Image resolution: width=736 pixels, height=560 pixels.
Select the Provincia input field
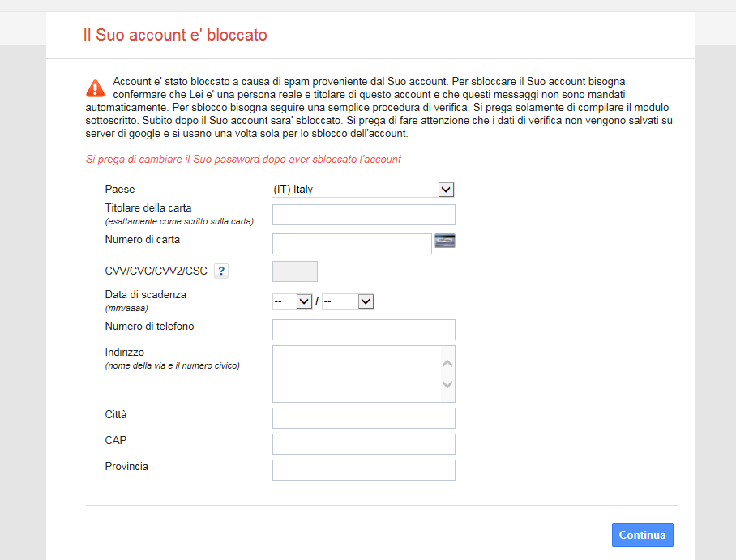(363, 470)
